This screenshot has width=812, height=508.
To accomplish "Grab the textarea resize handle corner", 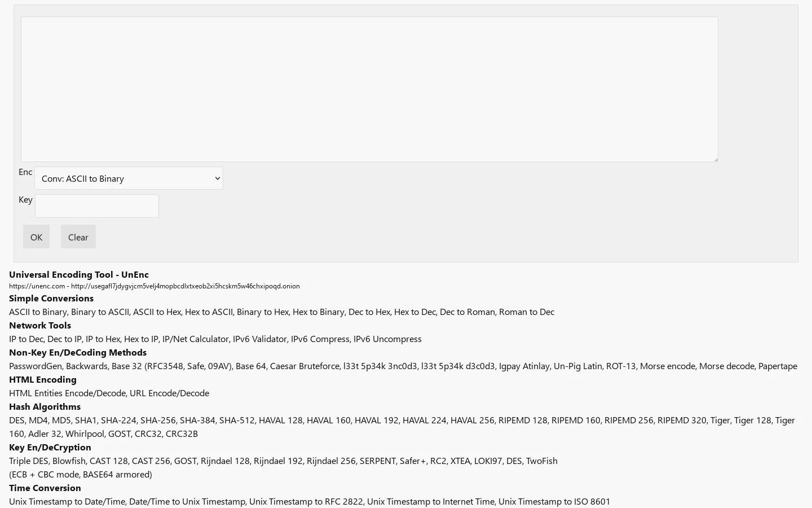I will pos(716,159).
